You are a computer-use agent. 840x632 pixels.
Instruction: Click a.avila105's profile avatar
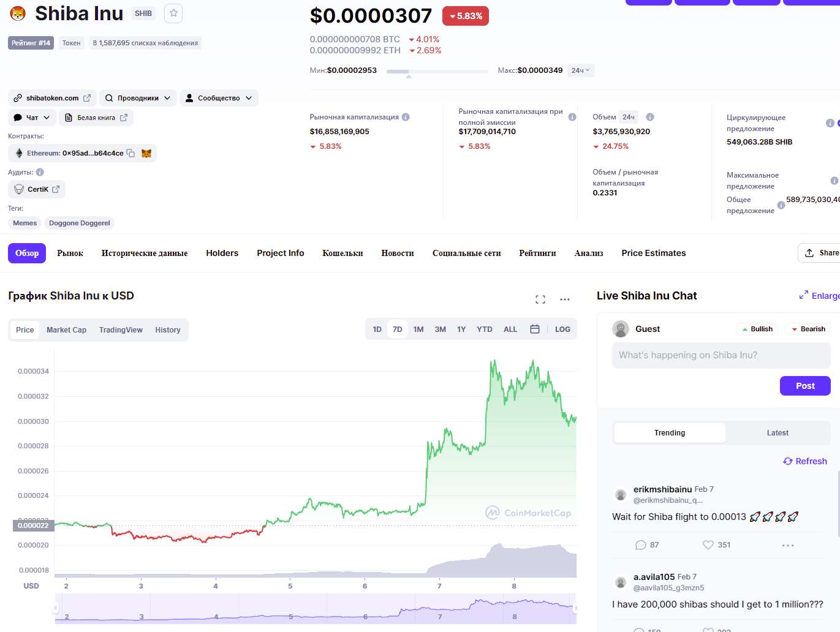[x=621, y=582]
